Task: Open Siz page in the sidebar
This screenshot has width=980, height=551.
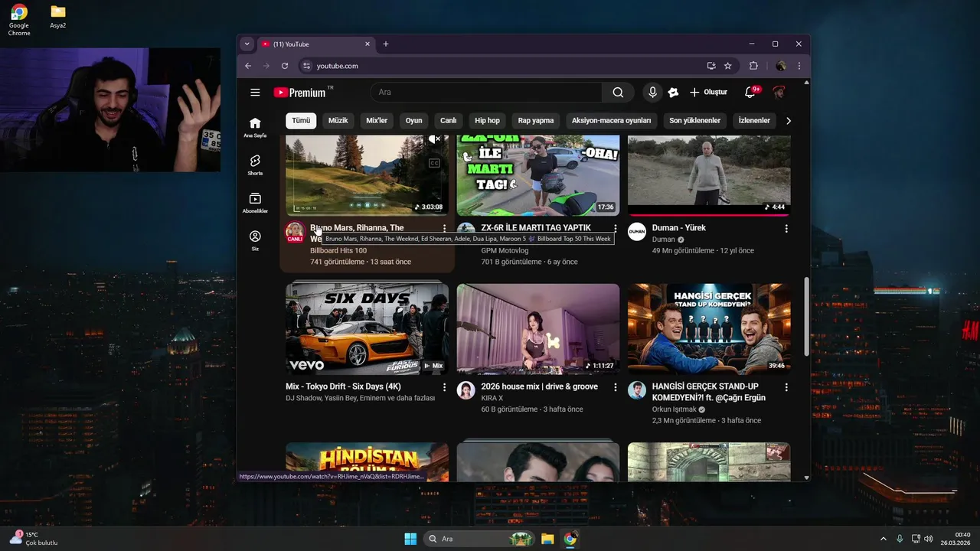Action: pos(255,240)
